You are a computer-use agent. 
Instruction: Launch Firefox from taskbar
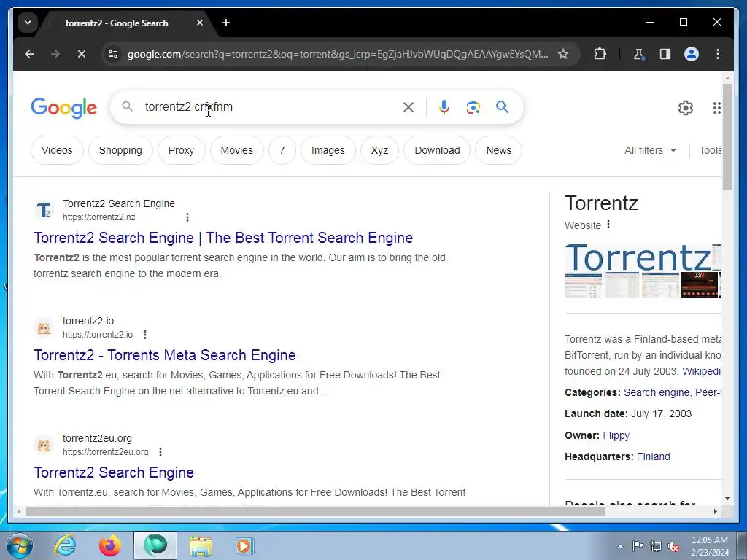click(110, 545)
